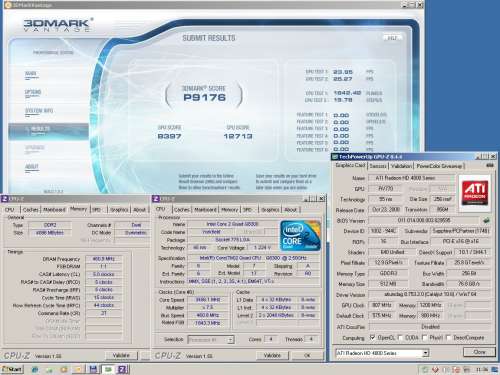Image resolution: width=500 pixels, height=375 pixels.
Task: Click the GPU Clock 807 MHz field
Action: [x=381, y=305]
